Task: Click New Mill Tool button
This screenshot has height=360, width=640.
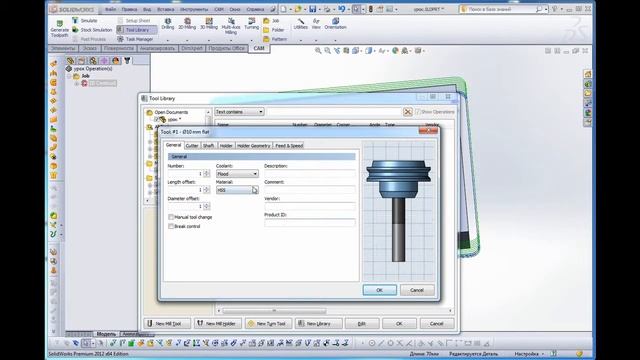Action: pos(167,323)
